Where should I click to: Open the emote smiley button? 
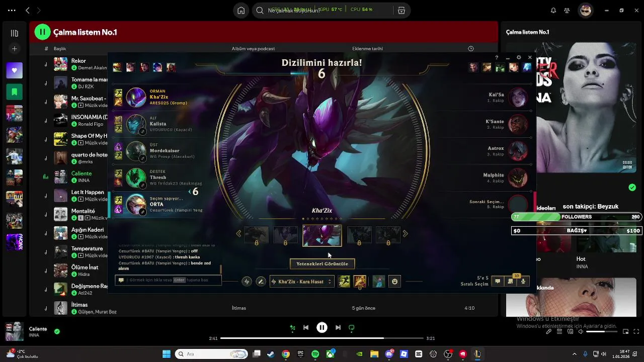pos(395,282)
